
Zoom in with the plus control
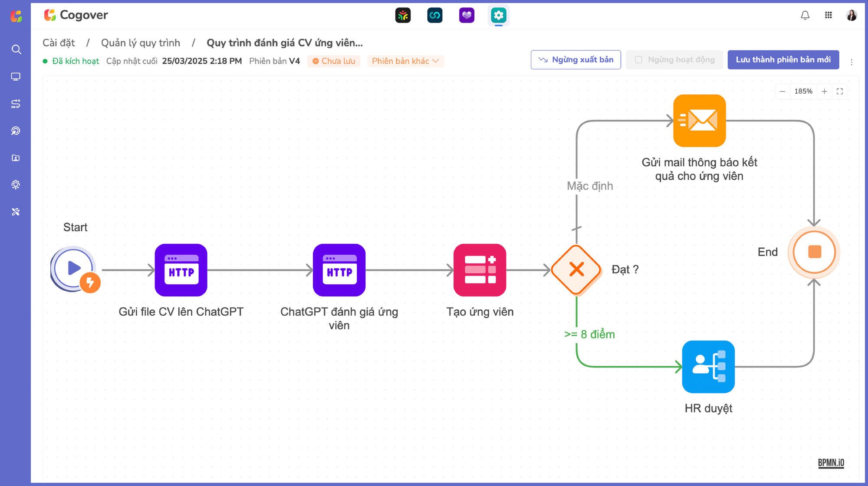824,92
